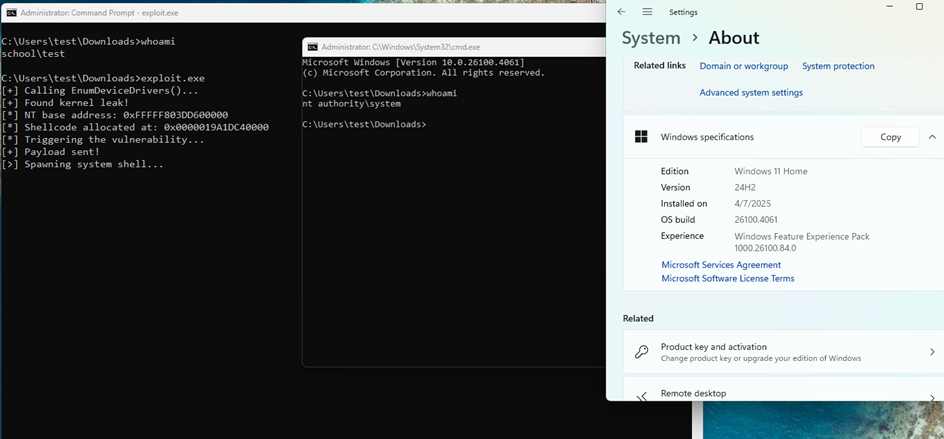
Task: Click 'Calling EnumDeviceDrivers()...' line
Action: point(100,91)
